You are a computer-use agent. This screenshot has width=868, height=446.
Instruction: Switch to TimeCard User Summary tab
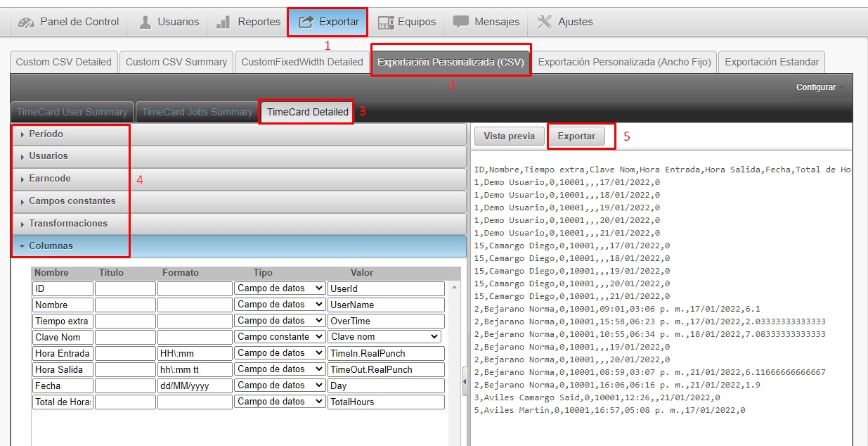coord(72,112)
